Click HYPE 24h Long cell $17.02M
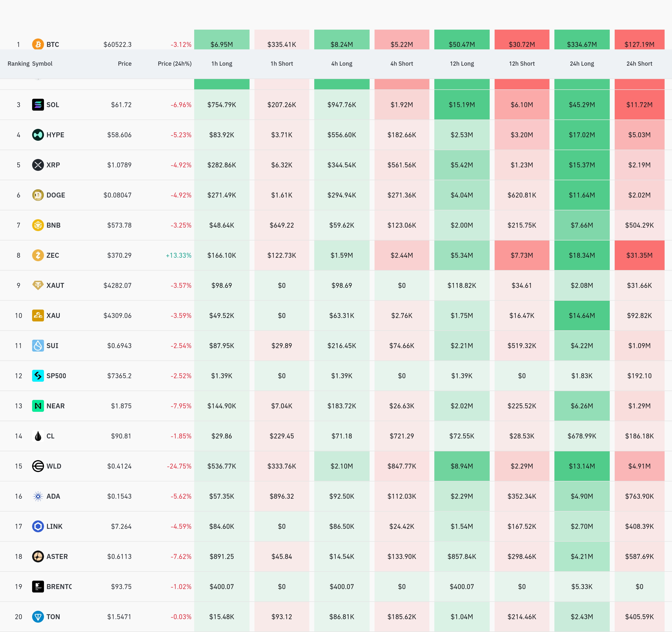The height and width of the screenshot is (632, 672). pos(582,135)
